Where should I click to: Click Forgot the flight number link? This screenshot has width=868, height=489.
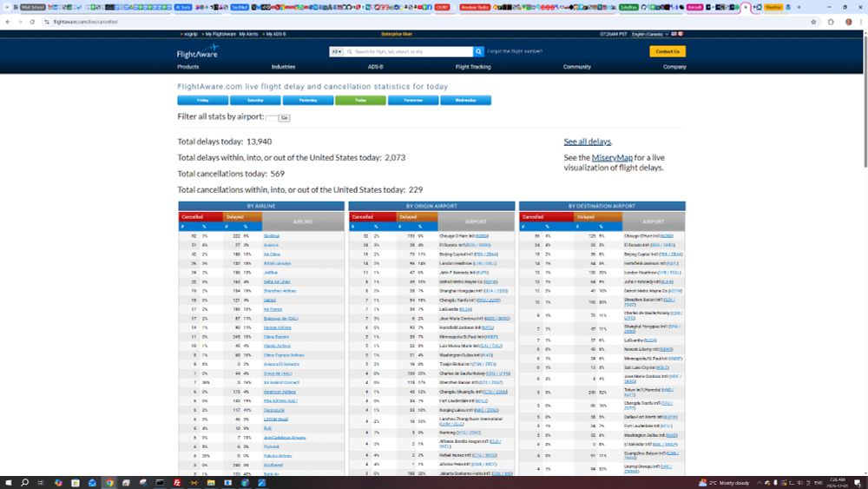pyautogui.click(x=515, y=51)
